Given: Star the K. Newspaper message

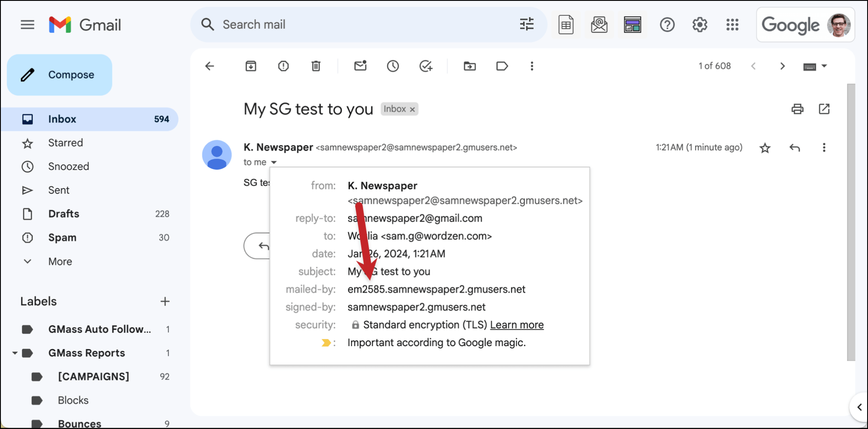Looking at the screenshot, I should click(765, 148).
